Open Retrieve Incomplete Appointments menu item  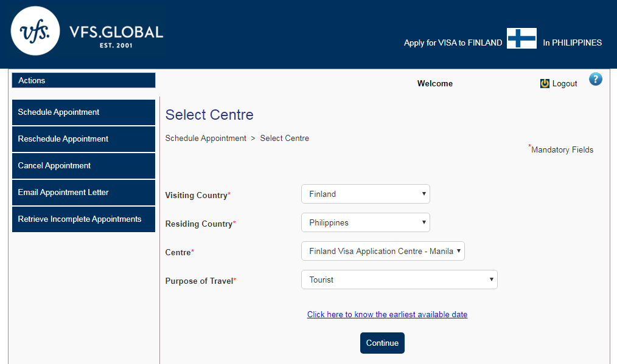click(83, 219)
